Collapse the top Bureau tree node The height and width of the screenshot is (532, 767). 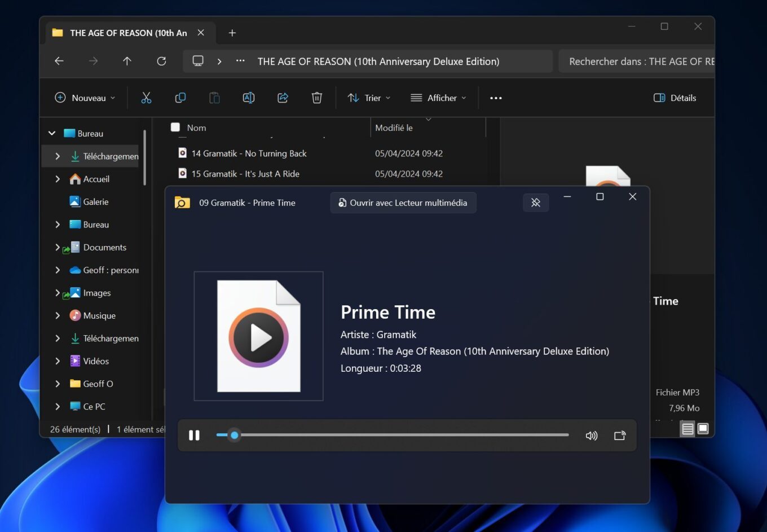[x=52, y=133]
